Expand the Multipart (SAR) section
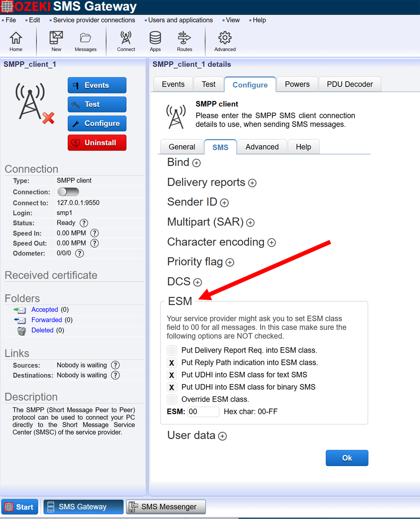The image size is (420, 519). (x=251, y=223)
